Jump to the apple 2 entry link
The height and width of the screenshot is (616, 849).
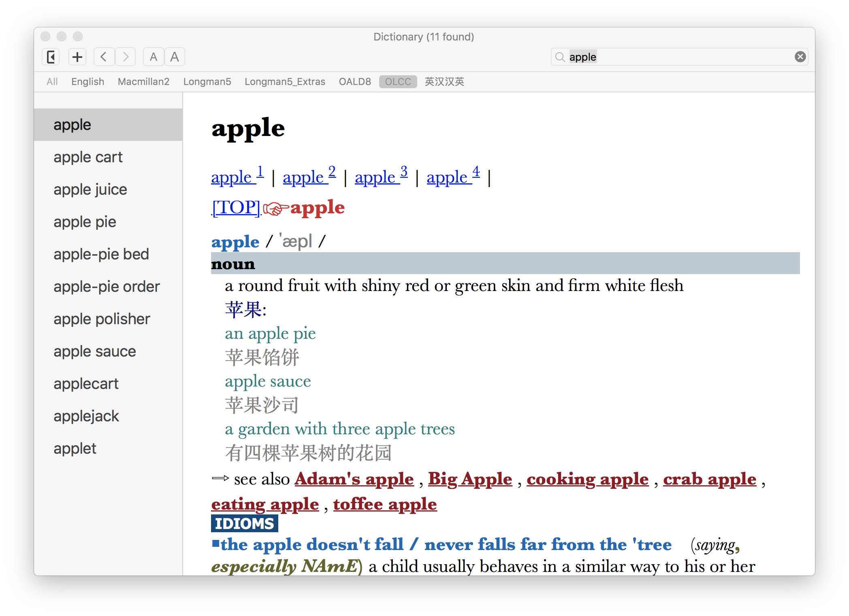coord(309,177)
